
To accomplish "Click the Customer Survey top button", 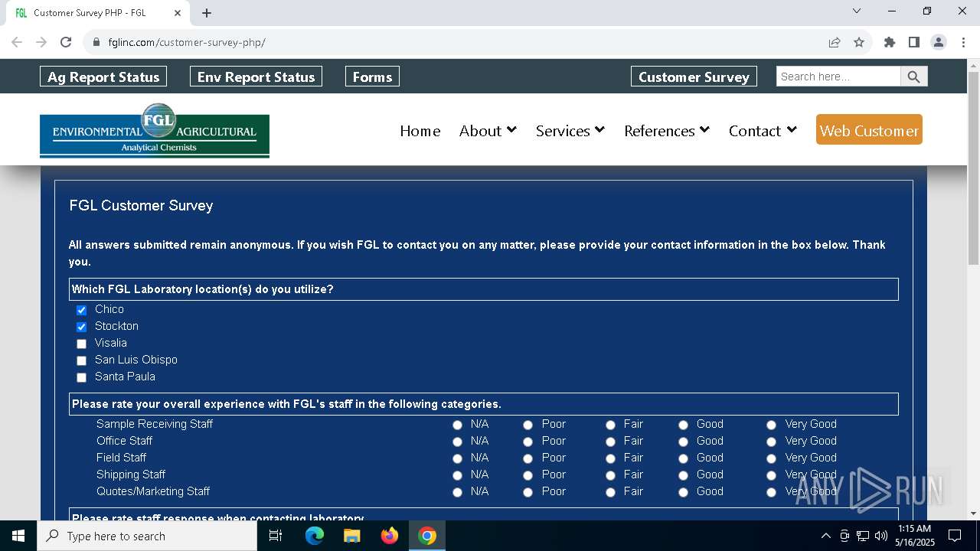I will (x=694, y=77).
